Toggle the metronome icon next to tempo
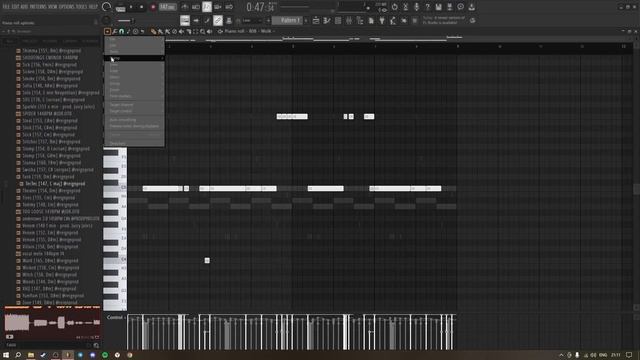The height and width of the screenshot is (360, 640). 185,7
